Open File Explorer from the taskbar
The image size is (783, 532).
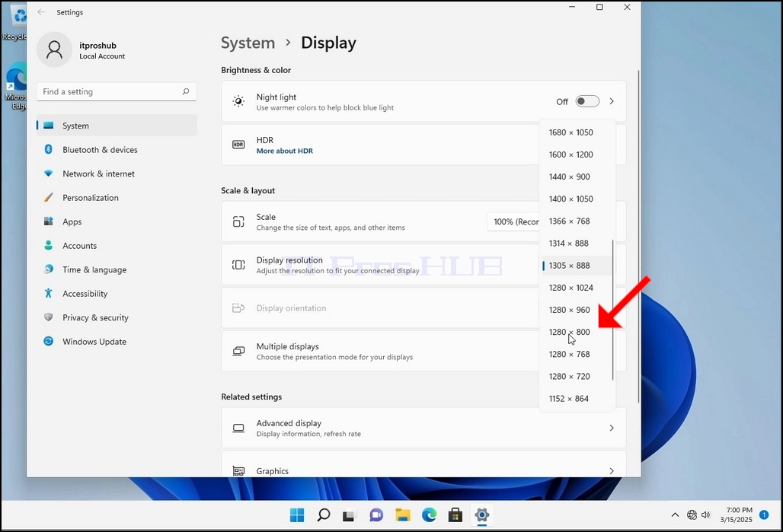click(402, 515)
